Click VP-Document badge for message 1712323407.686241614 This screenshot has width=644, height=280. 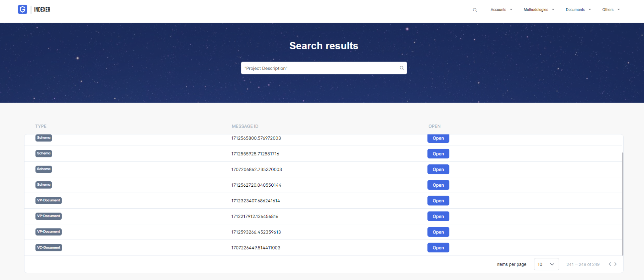pyautogui.click(x=48, y=200)
